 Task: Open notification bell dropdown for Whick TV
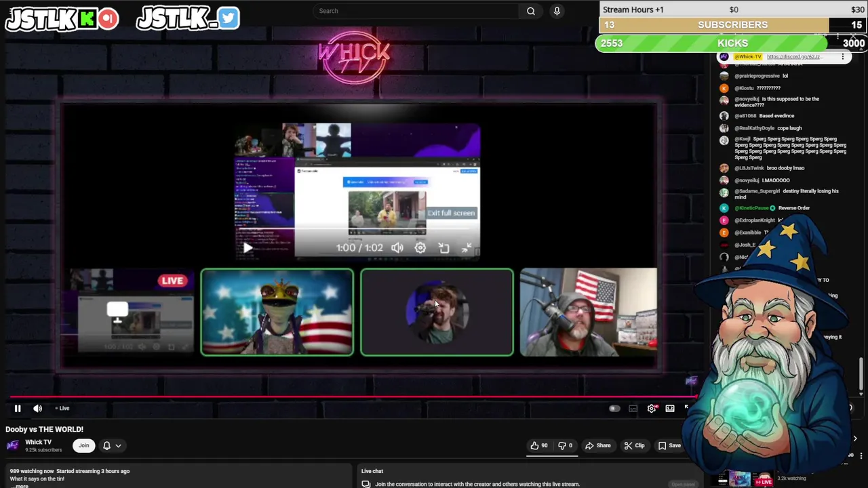tap(112, 445)
